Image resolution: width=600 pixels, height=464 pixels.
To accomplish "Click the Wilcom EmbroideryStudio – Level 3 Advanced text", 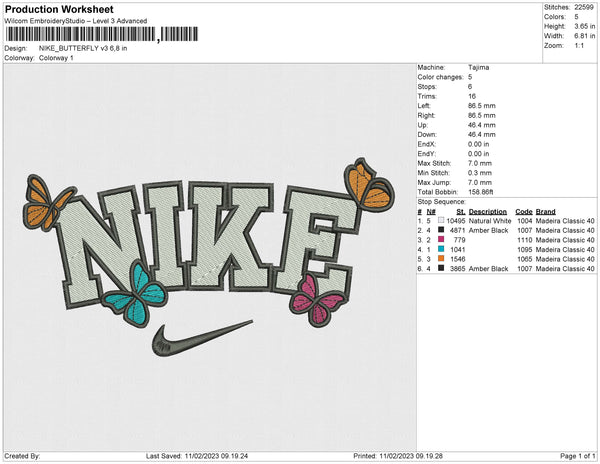I will pyautogui.click(x=76, y=21).
